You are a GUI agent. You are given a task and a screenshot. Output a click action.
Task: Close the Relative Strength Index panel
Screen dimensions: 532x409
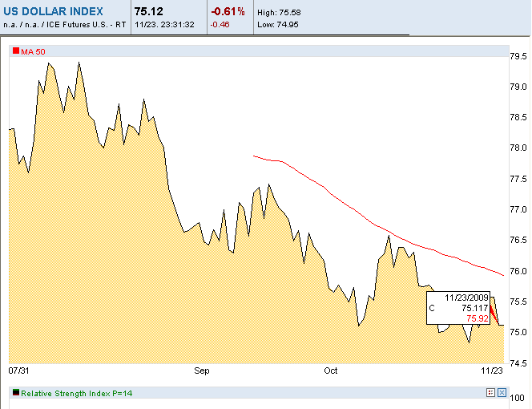pyautogui.click(x=502, y=393)
